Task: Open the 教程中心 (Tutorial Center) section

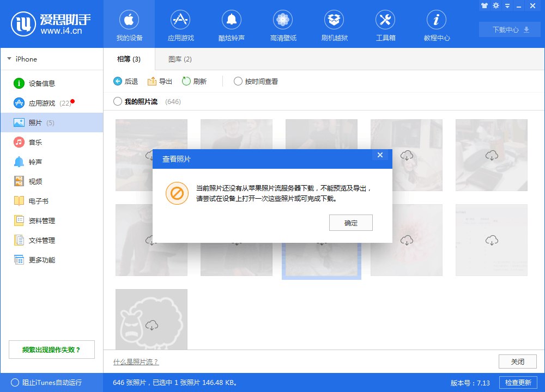Action: (x=437, y=24)
